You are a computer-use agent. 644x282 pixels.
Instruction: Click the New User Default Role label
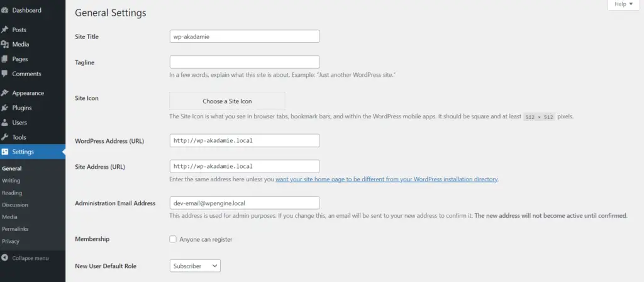106,266
